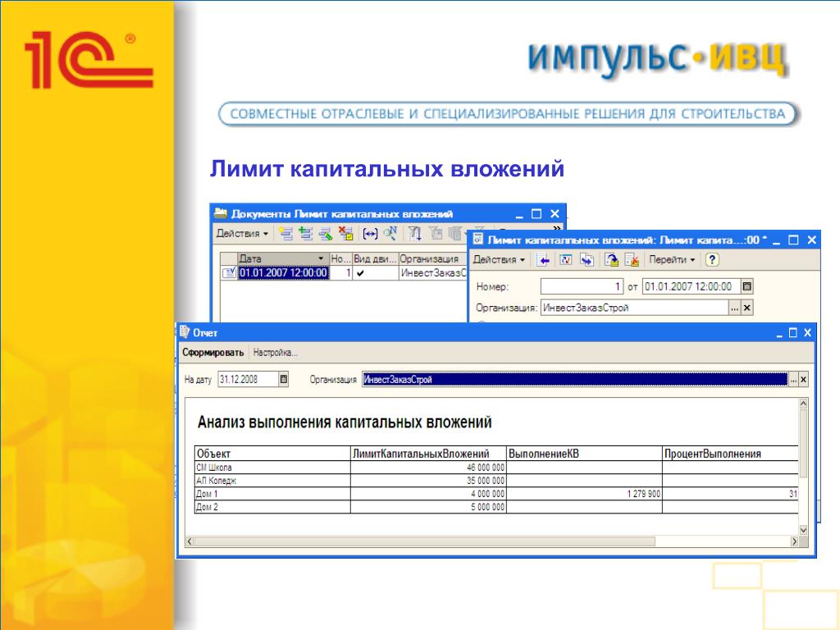
Task: Click the post document icon in document toolbar
Action: pyautogui.click(x=612, y=260)
